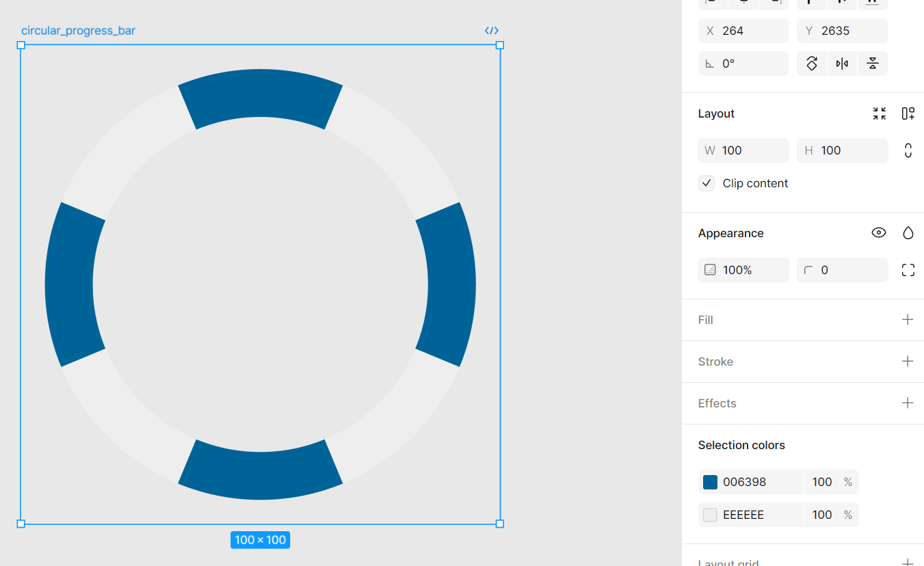Open the dev mode code icon above the canvas

click(x=492, y=30)
